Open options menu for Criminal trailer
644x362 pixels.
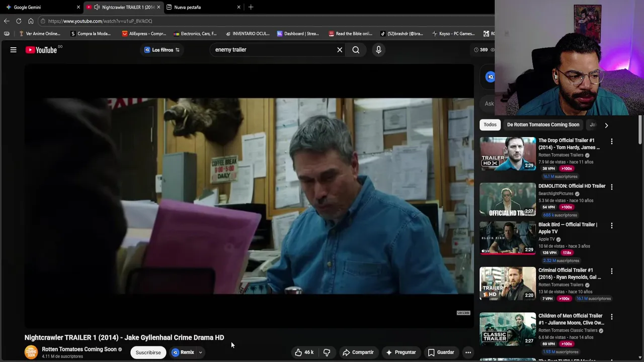click(612, 271)
